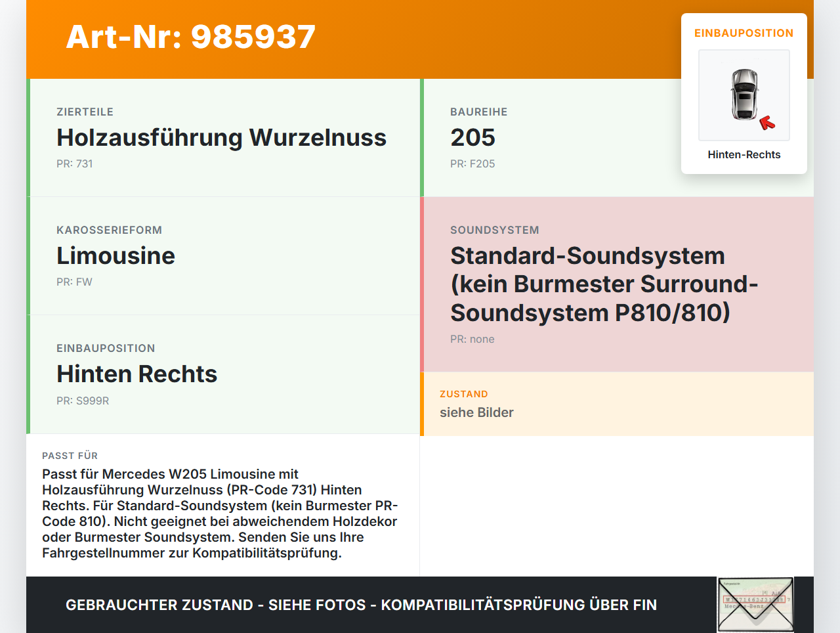Viewport: 840px width, 633px height.
Task: Click the KOMPATIBILITÄTSPRÜFUNG ÜBER FIN footer banner
Action: pos(361,604)
